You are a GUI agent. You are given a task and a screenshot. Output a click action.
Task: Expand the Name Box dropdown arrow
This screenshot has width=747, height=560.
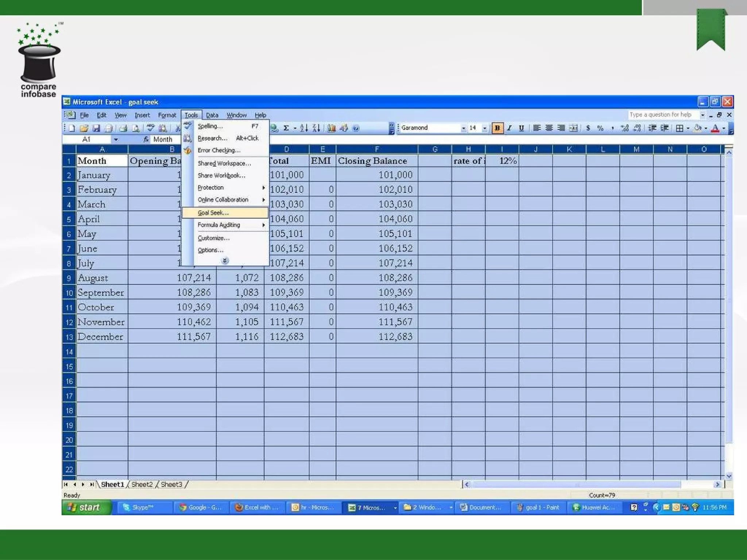tap(116, 139)
